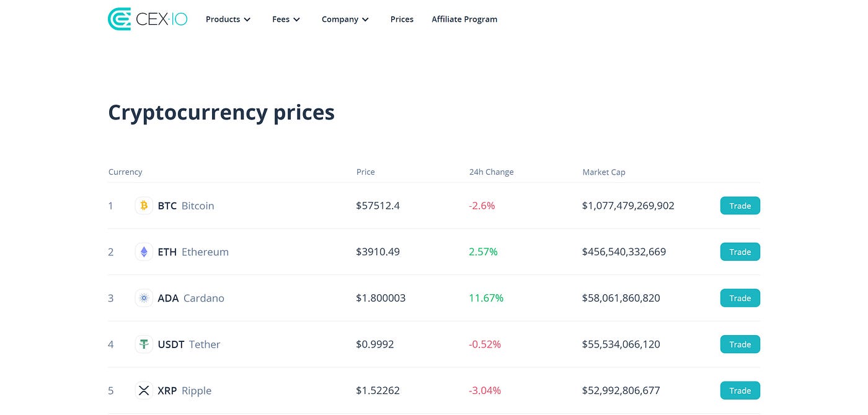Image resolution: width=868 pixels, height=415 pixels.
Task: Select the USDT Tether name
Action: coord(189,344)
